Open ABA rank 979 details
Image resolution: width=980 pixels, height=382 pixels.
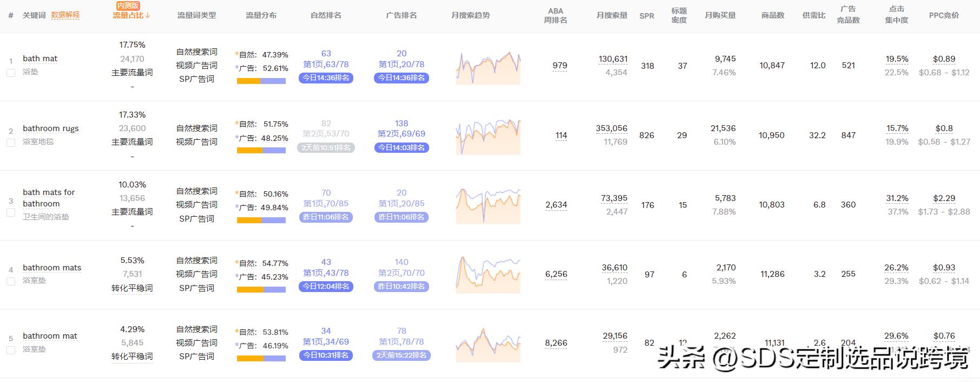tap(560, 66)
